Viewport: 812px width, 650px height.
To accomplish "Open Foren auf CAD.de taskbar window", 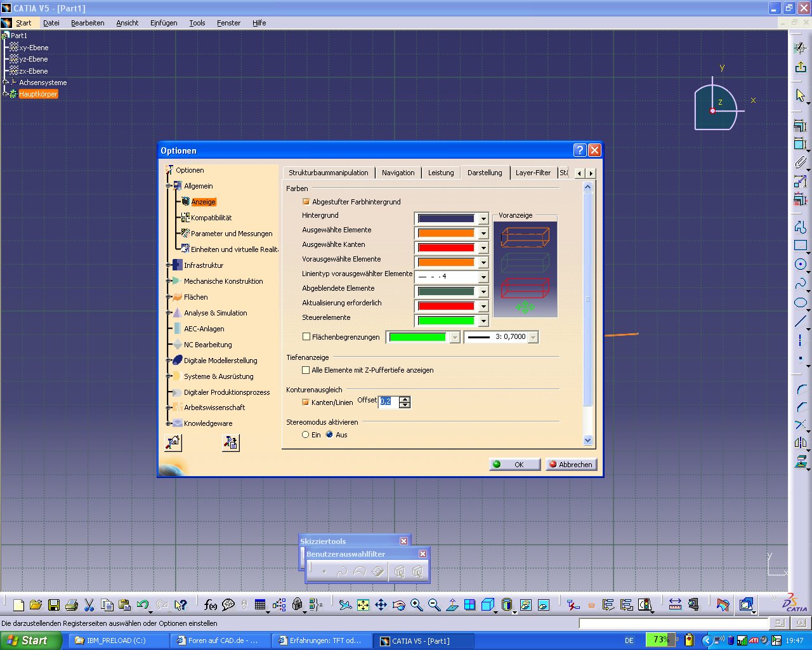I will pyautogui.click(x=219, y=640).
